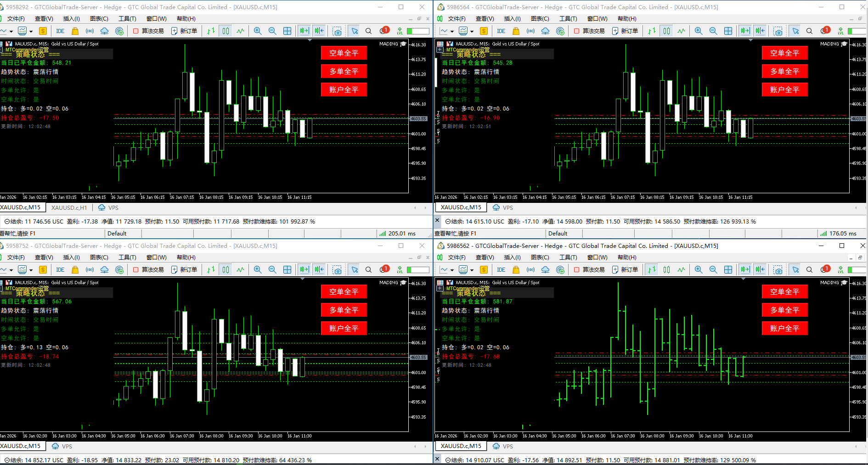Viewport: 868px width, 465px height.
Task: Open 文件(F) menu in account 5958292 window
Action: tap(16, 19)
